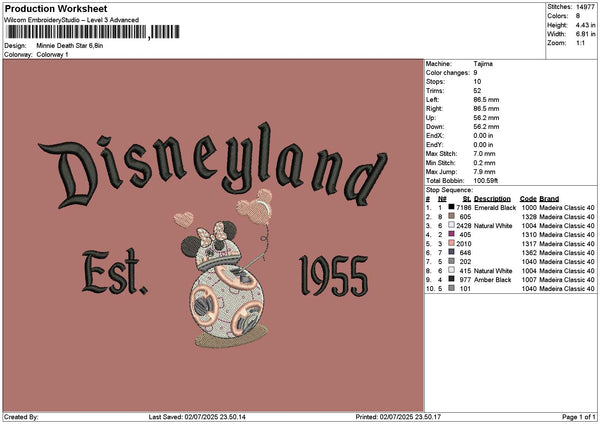
Task: Click the 'Brand' column header
Action: (549, 199)
